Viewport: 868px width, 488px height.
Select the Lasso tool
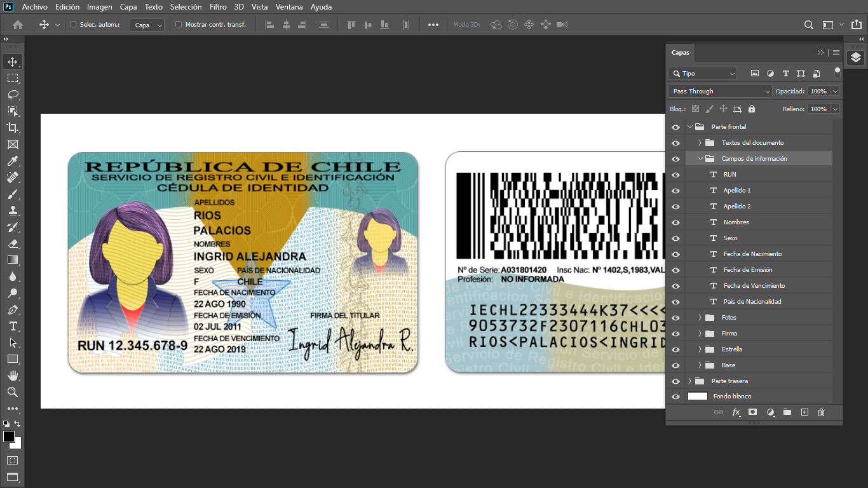tap(12, 95)
